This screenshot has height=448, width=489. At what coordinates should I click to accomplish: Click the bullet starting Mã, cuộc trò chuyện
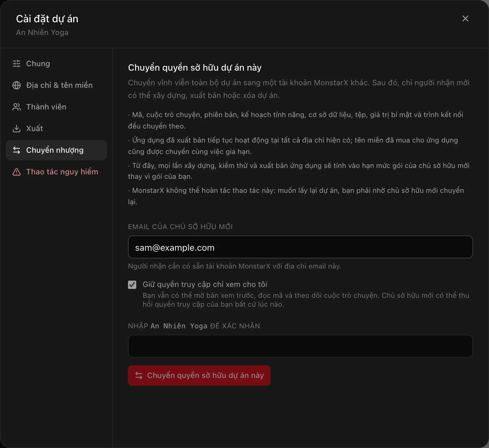pyautogui.click(x=295, y=120)
